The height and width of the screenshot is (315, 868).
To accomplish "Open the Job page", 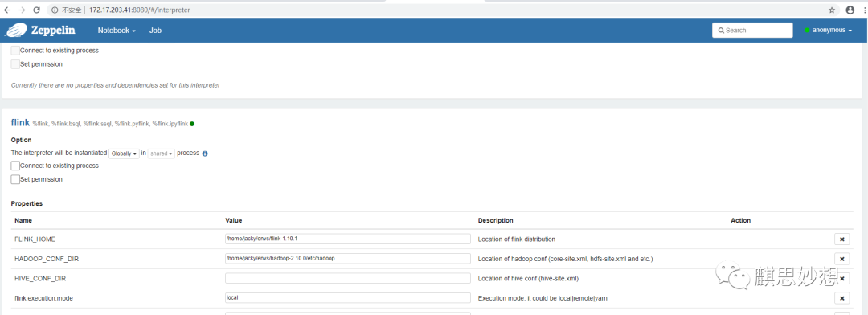I will click(x=156, y=31).
